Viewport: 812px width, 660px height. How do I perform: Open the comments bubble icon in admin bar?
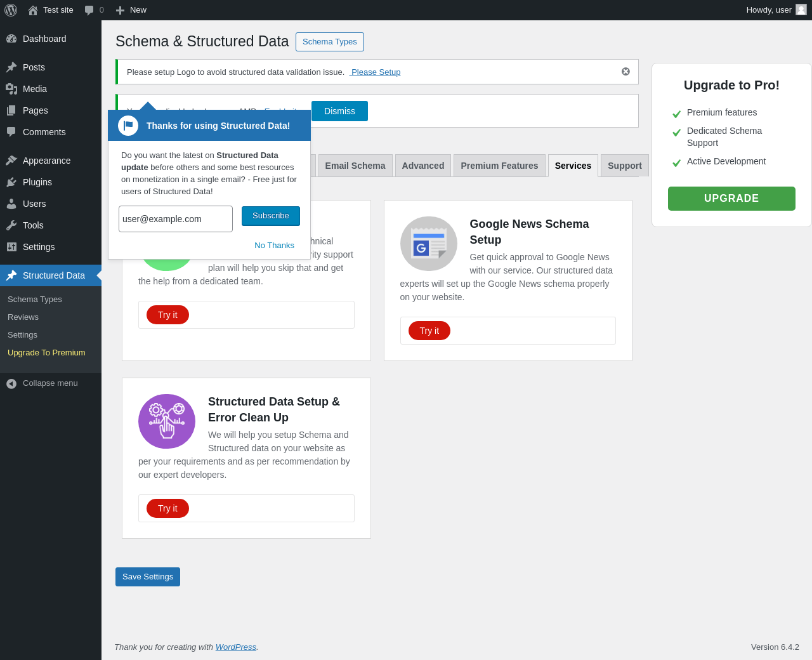pos(89,10)
